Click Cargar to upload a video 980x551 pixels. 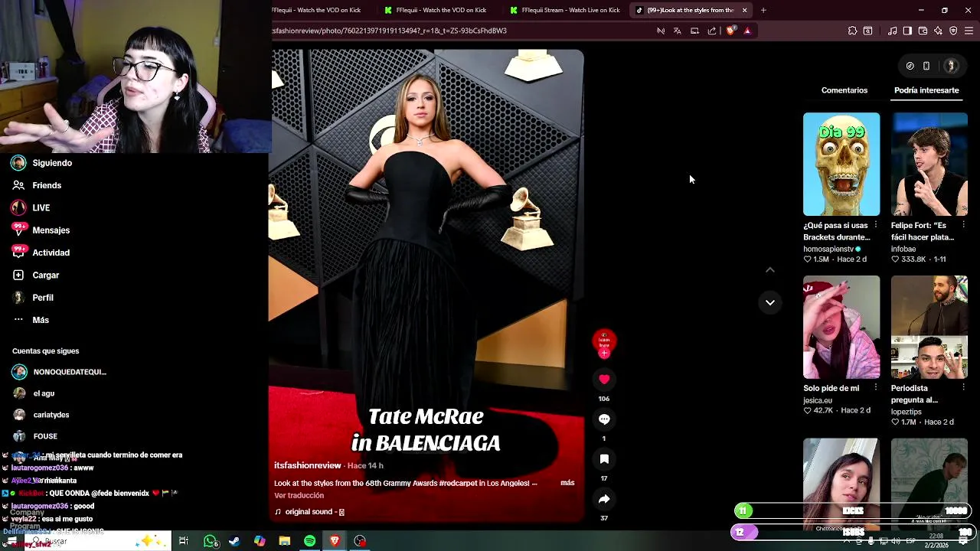point(35,275)
